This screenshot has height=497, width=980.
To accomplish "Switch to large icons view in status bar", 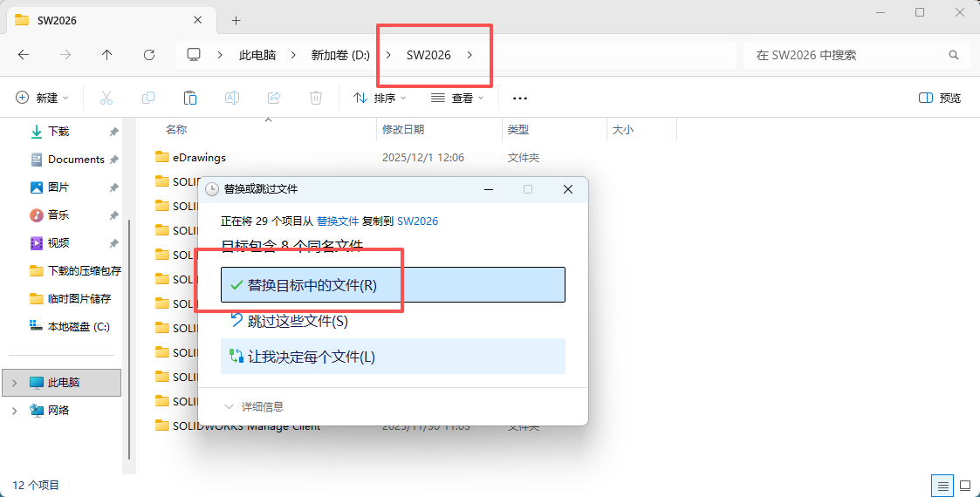I will pyautogui.click(x=965, y=486).
